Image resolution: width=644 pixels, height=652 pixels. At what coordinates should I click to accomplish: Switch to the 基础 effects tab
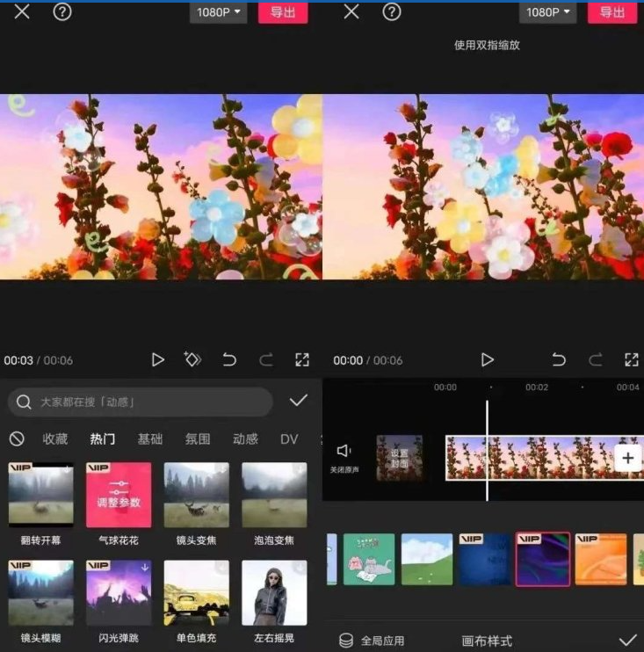pyautogui.click(x=149, y=439)
